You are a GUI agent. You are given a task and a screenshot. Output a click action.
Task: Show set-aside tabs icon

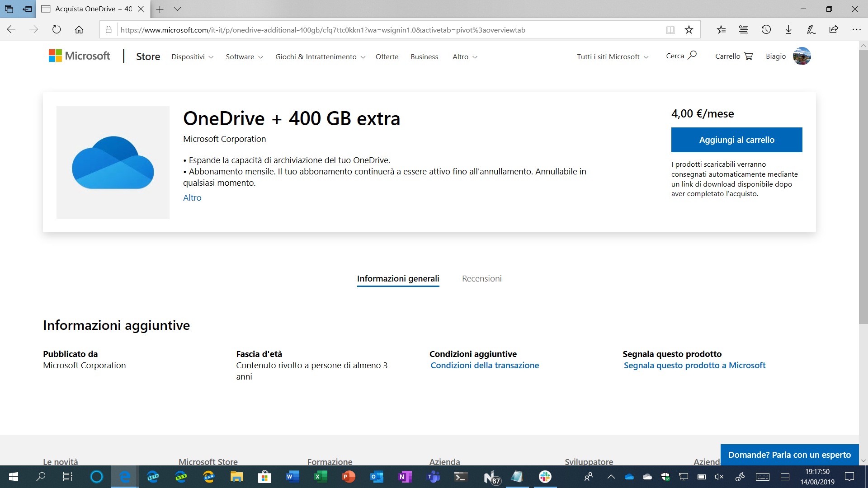9,9
